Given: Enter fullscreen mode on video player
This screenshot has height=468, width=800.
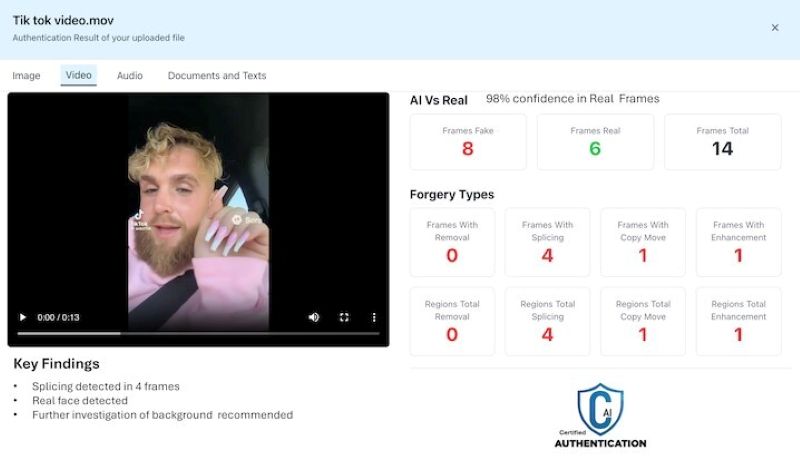Looking at the screenshot, I should (344, 317).
